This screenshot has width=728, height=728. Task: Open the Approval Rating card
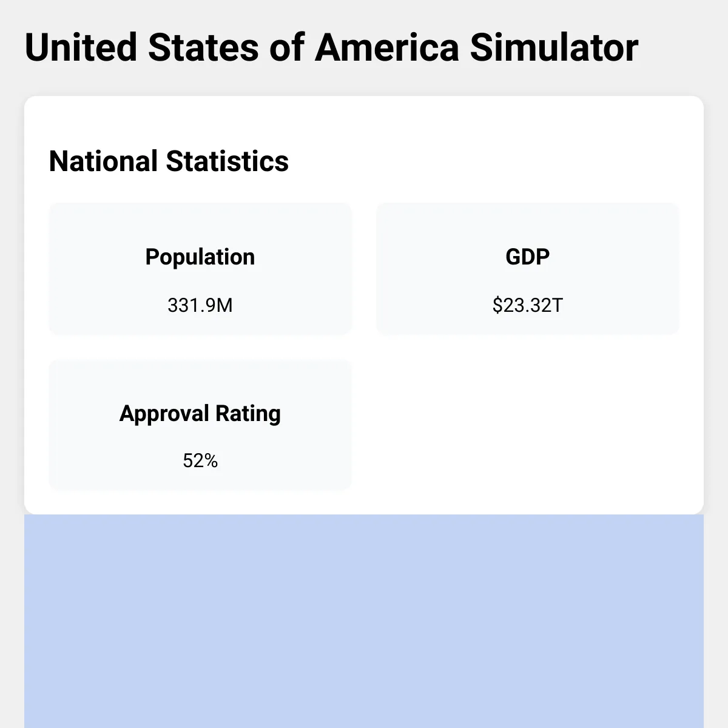(200, 425)
